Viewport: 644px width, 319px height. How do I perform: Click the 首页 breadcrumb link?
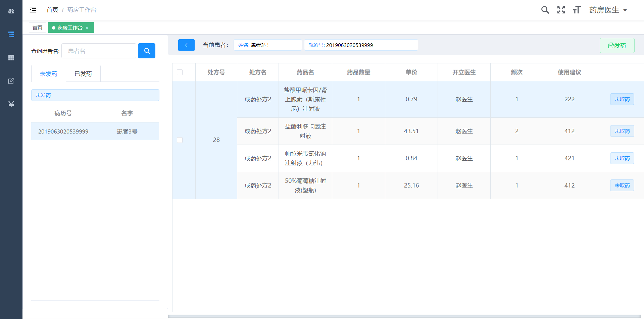(52, 10)
